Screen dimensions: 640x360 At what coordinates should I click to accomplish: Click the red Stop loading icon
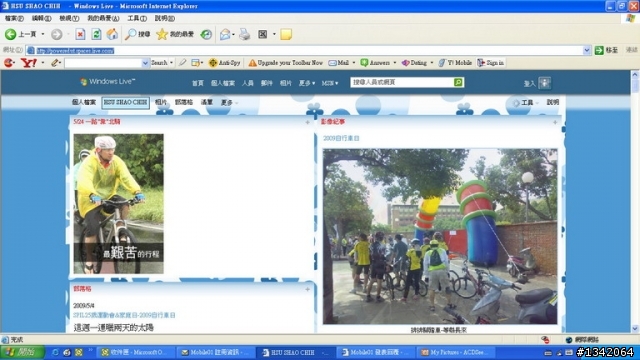coord(80,34)
